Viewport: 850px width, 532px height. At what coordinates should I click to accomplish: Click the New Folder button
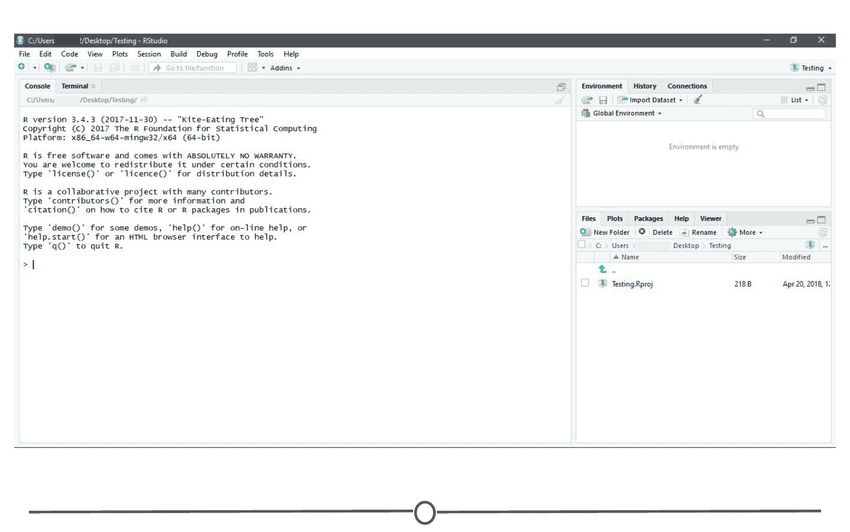tap(604, 232)
